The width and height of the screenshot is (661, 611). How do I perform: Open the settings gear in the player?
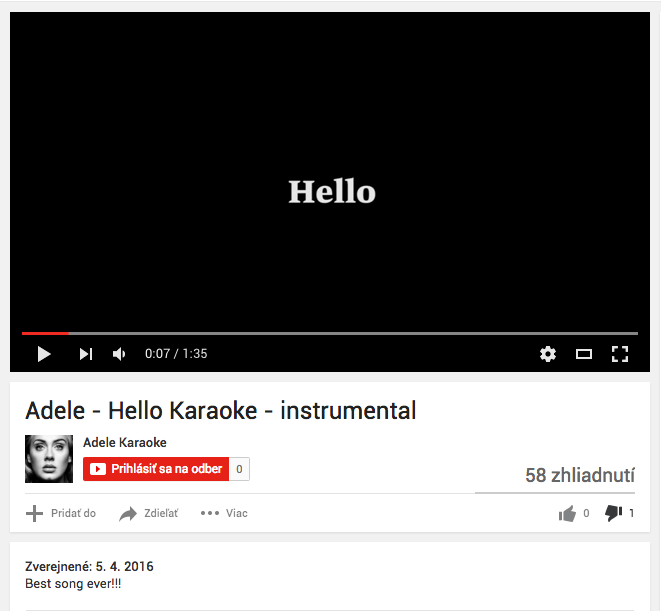point(548,354)
